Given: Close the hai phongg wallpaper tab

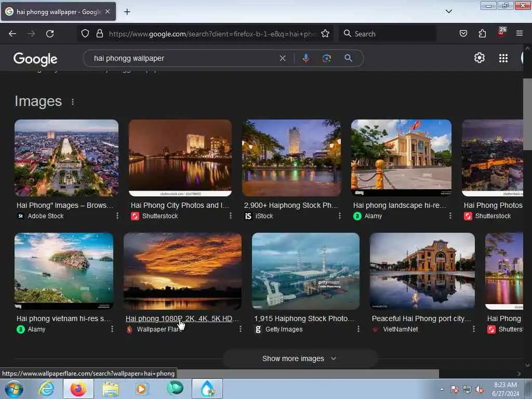Looking at the screenshot, I should click(x=108, y=11).
